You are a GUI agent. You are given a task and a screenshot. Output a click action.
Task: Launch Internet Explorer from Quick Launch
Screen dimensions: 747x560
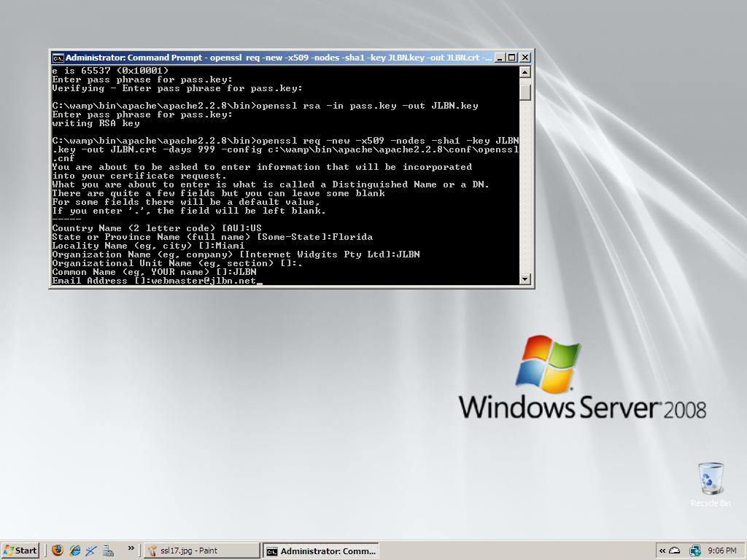[74, 551]
